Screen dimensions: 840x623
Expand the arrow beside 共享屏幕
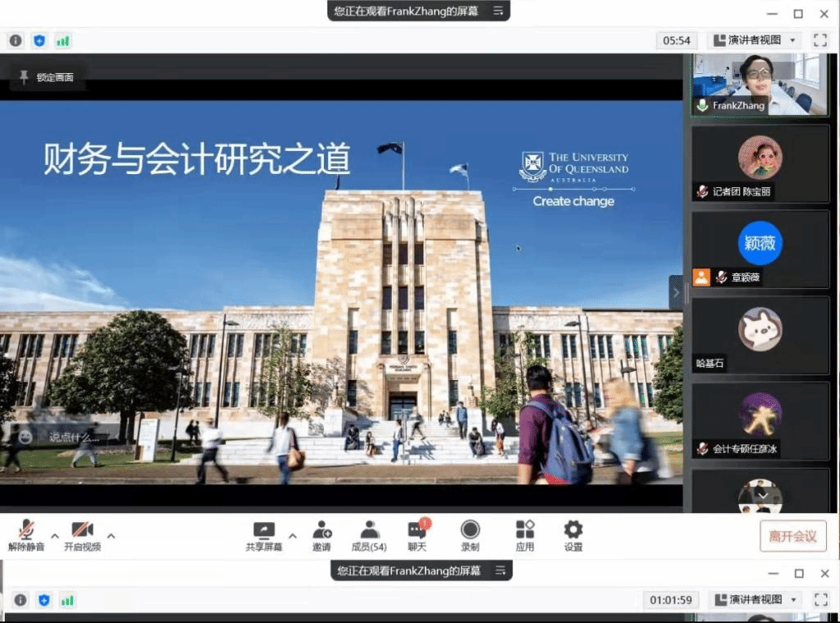tap(292, 536)
